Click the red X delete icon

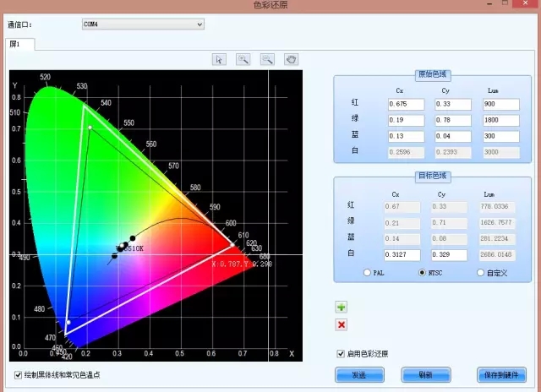coord(342,324)
